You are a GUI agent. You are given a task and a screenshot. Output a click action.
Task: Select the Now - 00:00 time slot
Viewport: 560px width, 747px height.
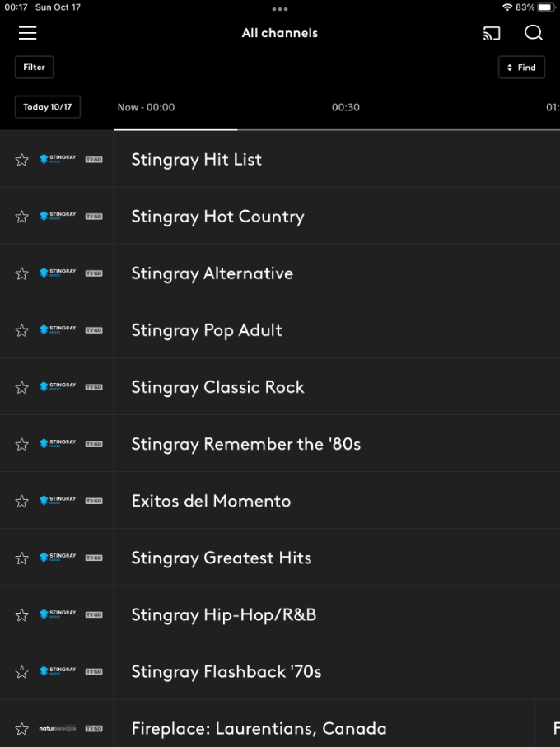146,107
